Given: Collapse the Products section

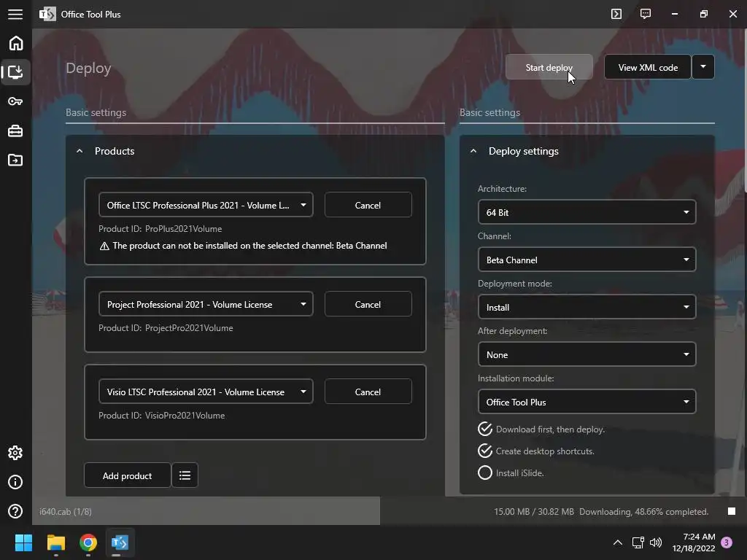Looking at the screenshot, I should click(80, 151).
